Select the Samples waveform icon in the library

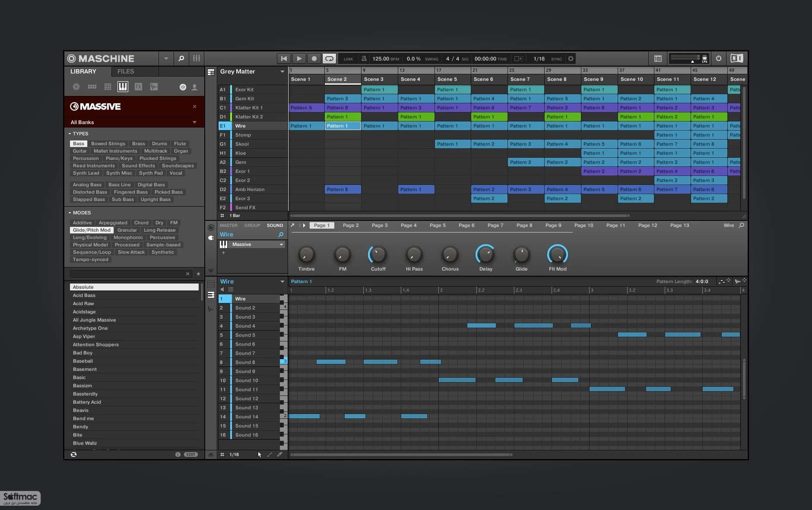(154, 87)
